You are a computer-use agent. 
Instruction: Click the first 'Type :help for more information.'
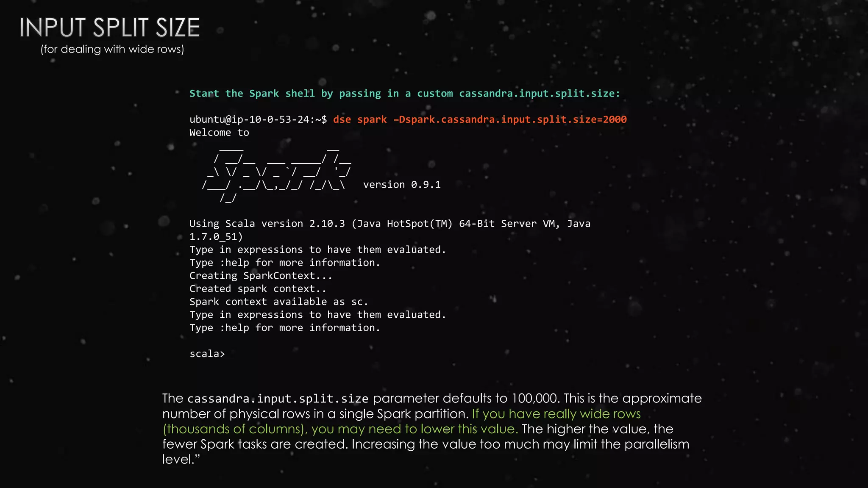click(285, 263)
